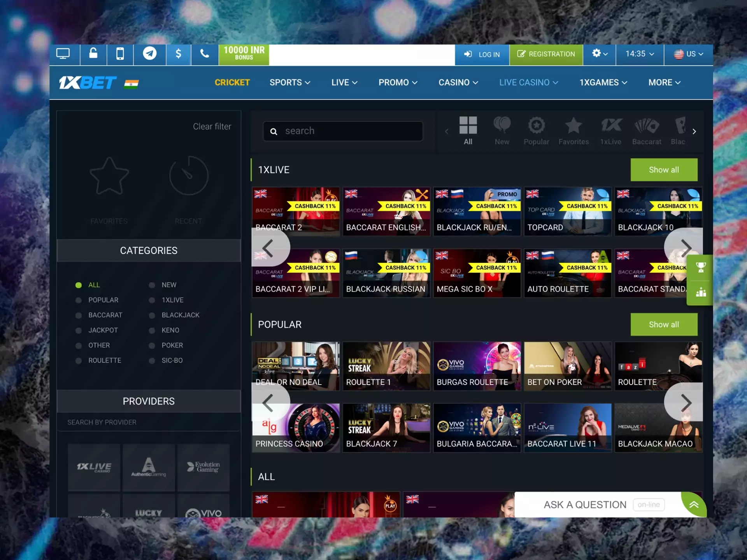Click the LOG IN button
Screen dimensions: 747x560
(482, 55)
